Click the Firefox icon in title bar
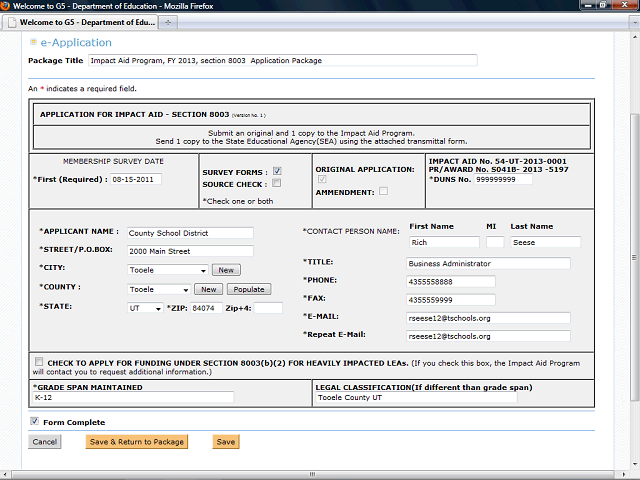Image resolution: width=640 pixels, height=480 pixels. point(8,7)
